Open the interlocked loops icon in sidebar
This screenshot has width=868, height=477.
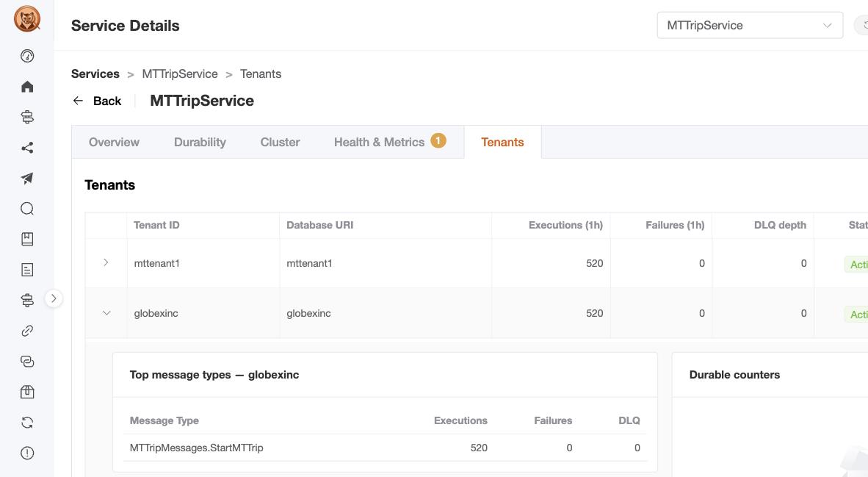tap(27, 361)
